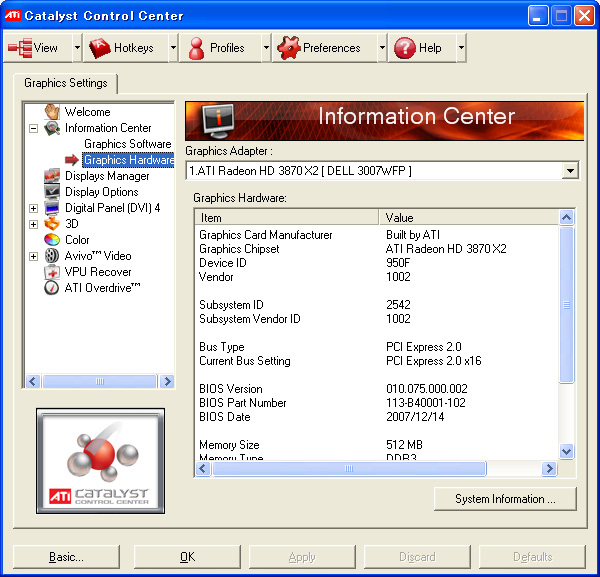Screen dimensions: 600x577
Task: Select the Color wheel icon
Action: click(53, 240)
